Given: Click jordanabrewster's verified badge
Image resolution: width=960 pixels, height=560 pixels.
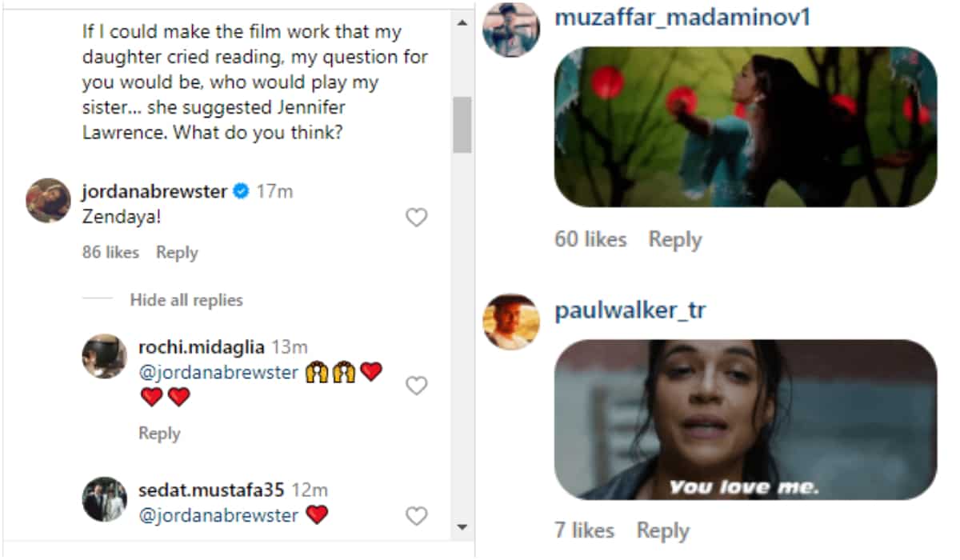Looking at the screenshot, I should click(x=241, y=192).
